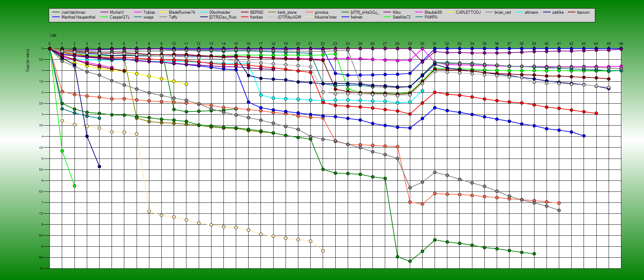The width and height of the screenshot is (644, 280).
Task: Select brian_red legend entry
Action: (x=503, y=12)
